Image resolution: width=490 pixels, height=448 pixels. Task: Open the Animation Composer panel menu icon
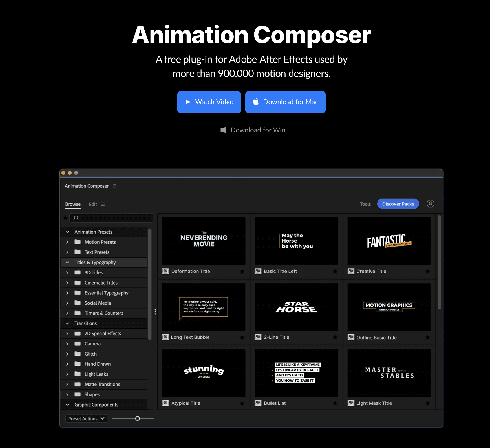[115, 186]
